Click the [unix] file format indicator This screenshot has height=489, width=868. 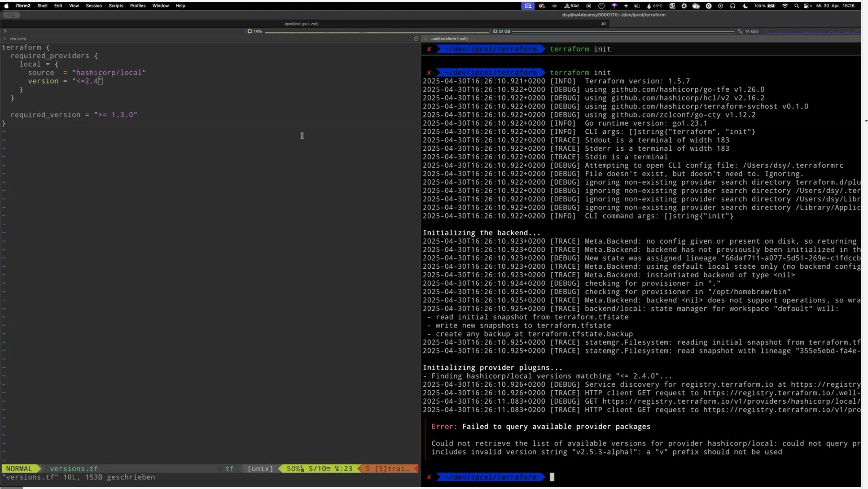coord(260,468)
